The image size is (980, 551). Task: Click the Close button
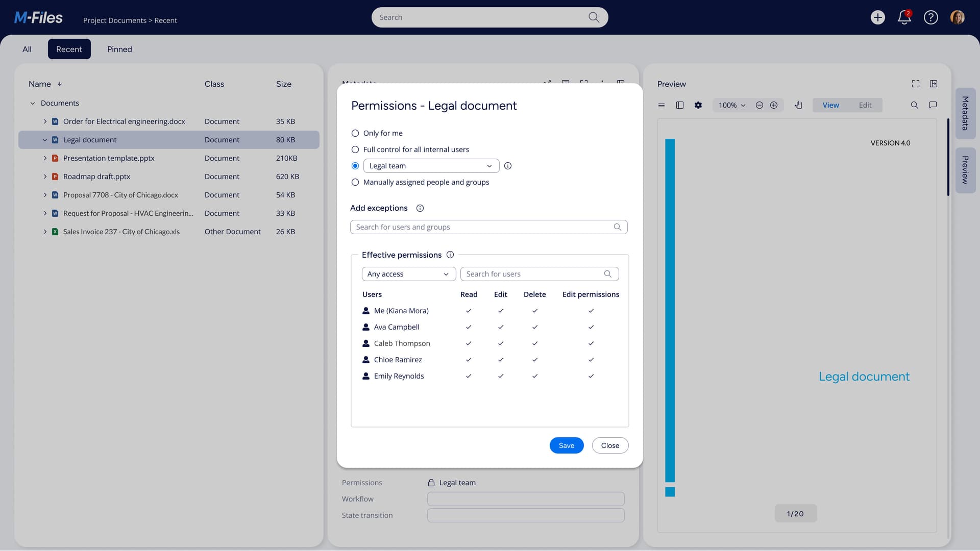(610, 445)
